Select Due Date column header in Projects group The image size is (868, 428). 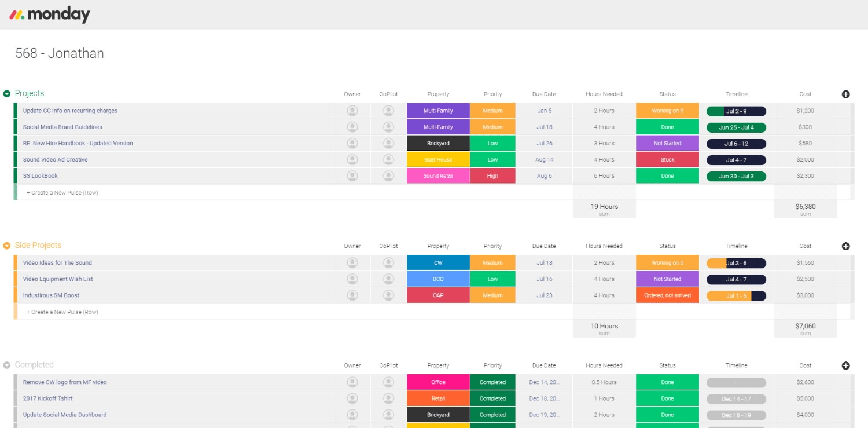coord(544,94)
